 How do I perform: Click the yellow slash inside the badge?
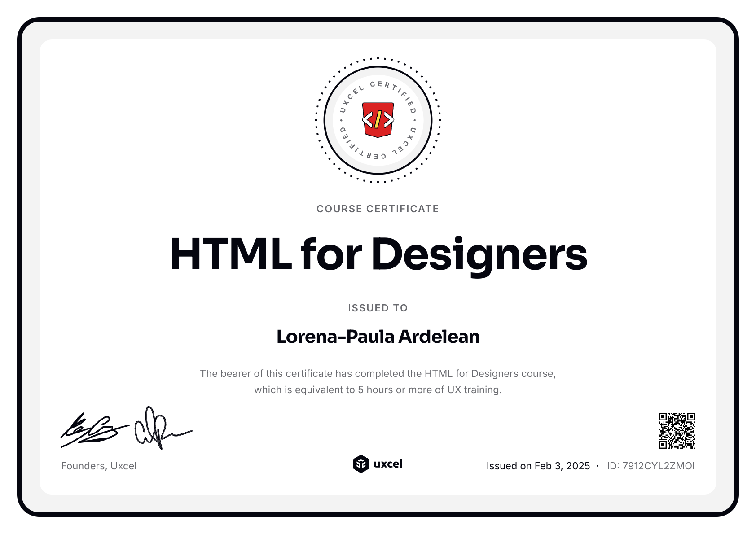[x=378, y=119]
